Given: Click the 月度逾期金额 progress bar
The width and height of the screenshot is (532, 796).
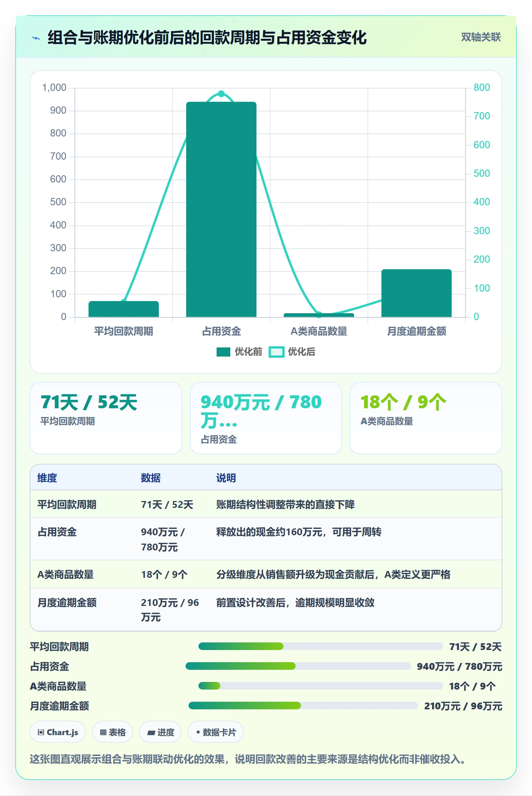Looking at the screenshot, I should point(303,706).
